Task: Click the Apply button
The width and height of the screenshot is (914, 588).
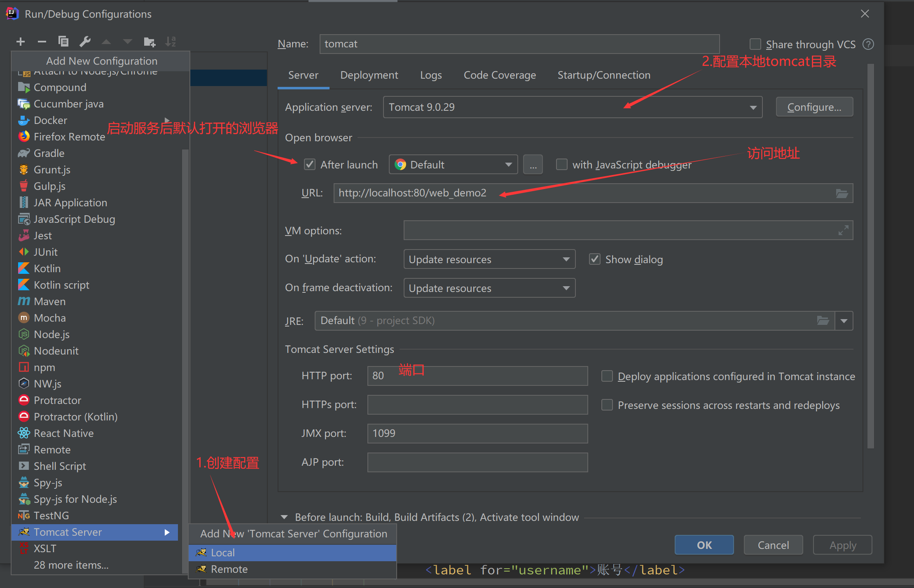Action: tap(842, 545)
